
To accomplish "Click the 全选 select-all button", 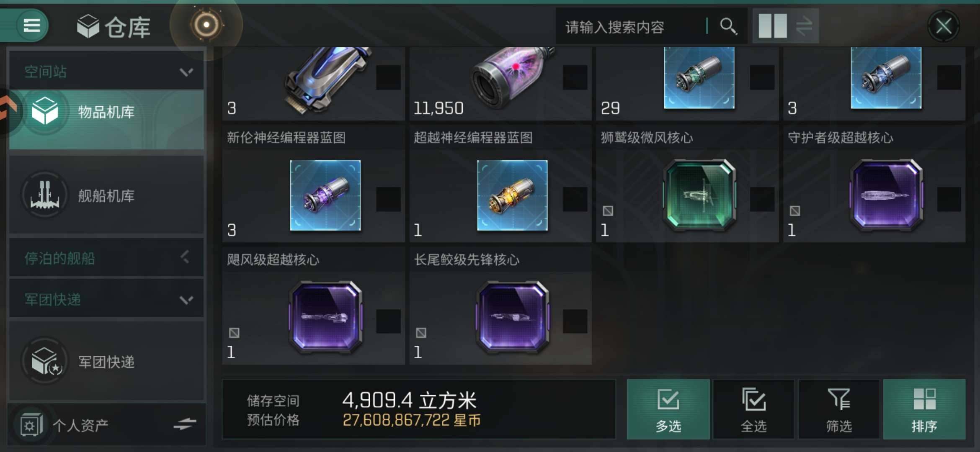I will [x=753, y=409].
